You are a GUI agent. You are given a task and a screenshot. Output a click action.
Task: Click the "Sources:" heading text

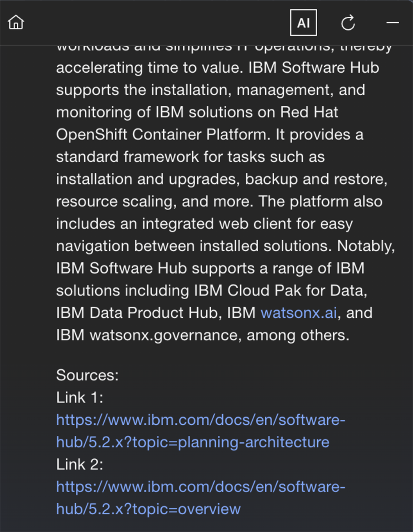point(87,376)
